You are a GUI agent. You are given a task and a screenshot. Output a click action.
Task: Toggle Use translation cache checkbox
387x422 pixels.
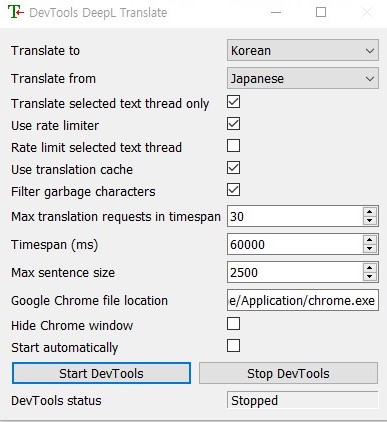[233, 168]
